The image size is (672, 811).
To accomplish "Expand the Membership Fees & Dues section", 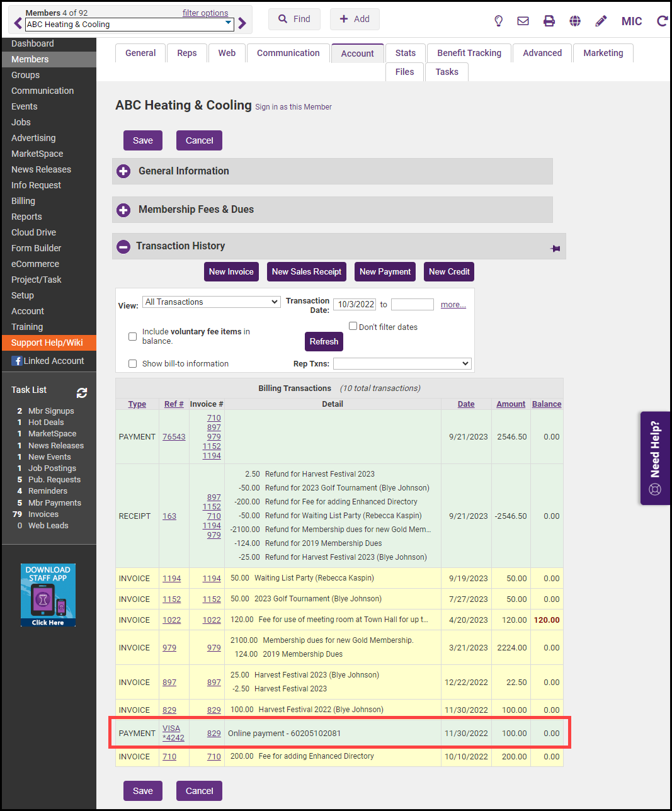I will click(x=124, y=210).
